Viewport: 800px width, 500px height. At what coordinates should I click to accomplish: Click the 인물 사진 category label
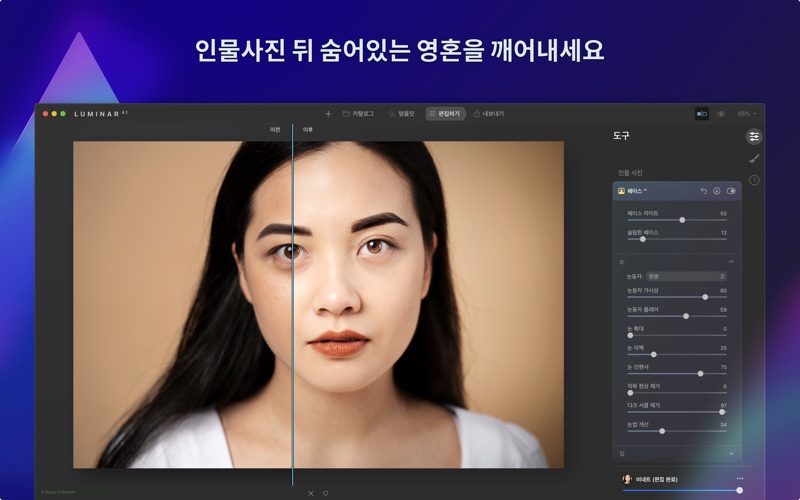tap(630, 173)
